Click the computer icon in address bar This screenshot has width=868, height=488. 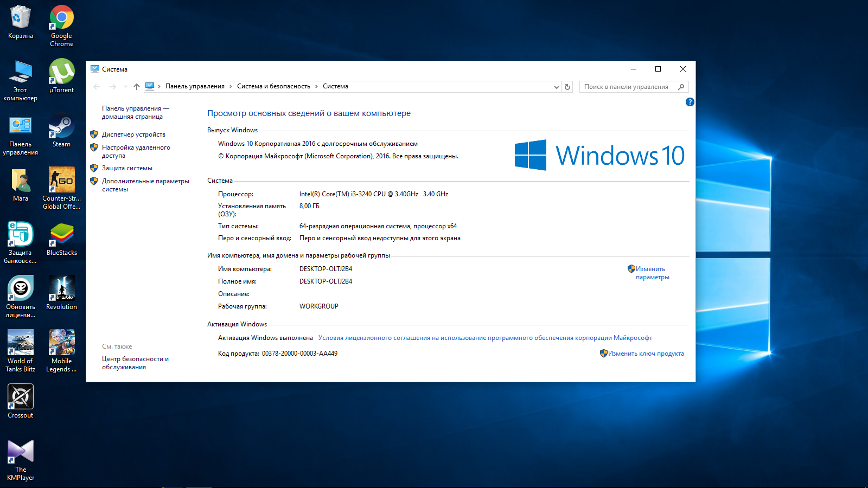pos(150,86)
